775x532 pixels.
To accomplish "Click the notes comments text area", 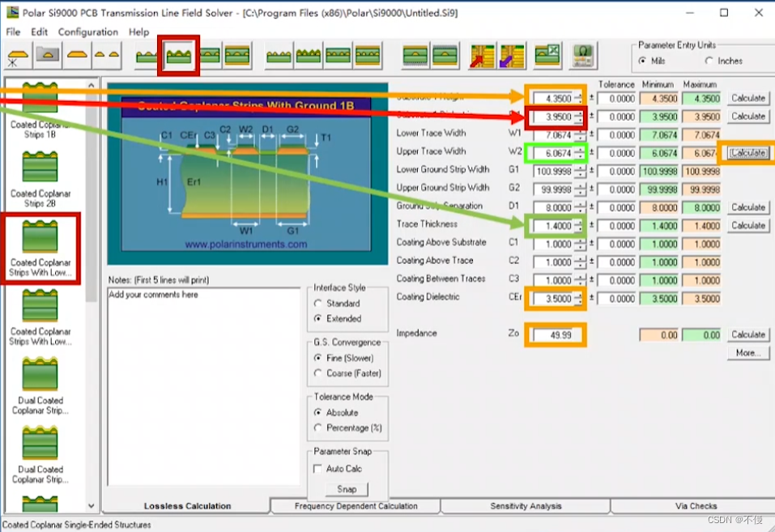I will pyautogui.click(x=203, y=386).
